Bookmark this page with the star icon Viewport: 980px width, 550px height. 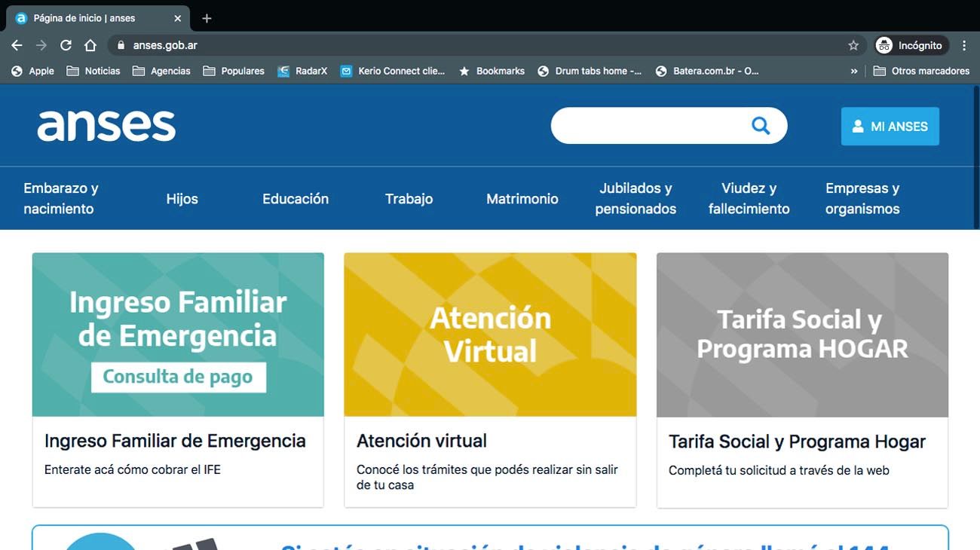point(853,45)
